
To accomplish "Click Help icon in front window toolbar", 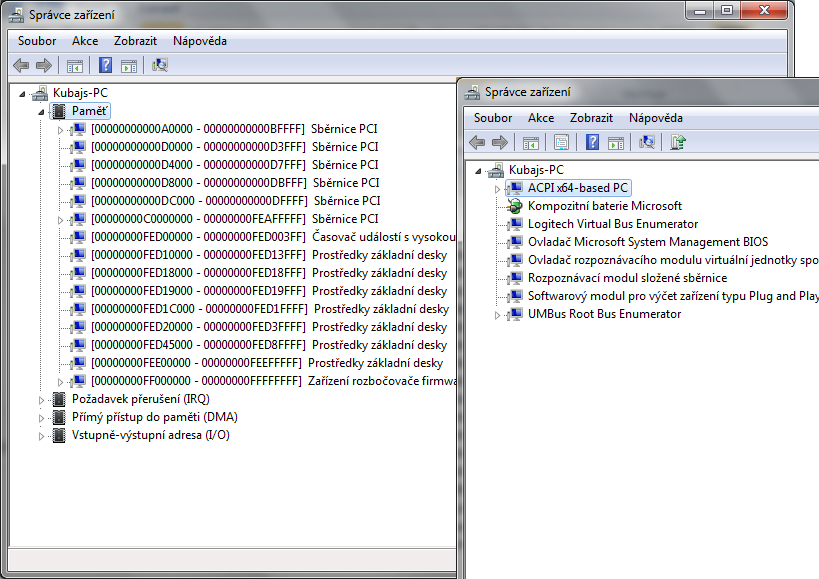I will [593, 142].
